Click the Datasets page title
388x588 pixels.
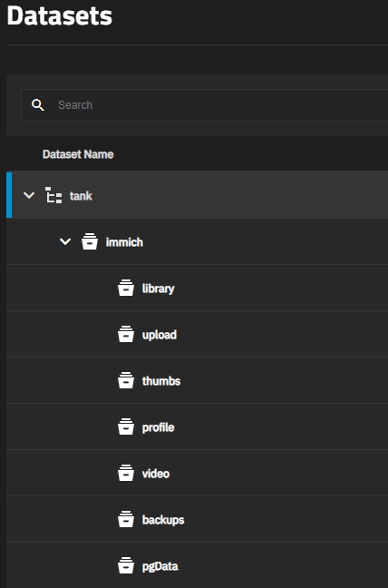[60, 15]
